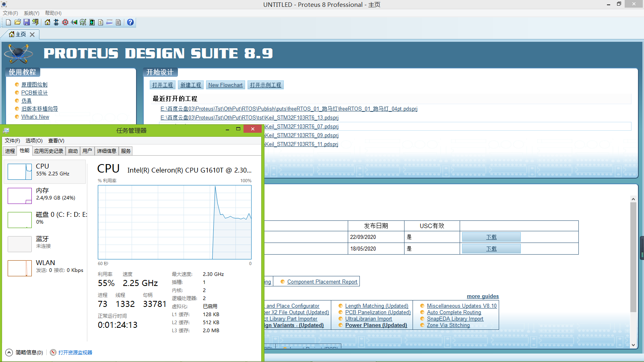Viewport: 644px width, 362px height.
Task: Switch to the 进程 tab in Task Manager
Action: [x=10, y=151]
